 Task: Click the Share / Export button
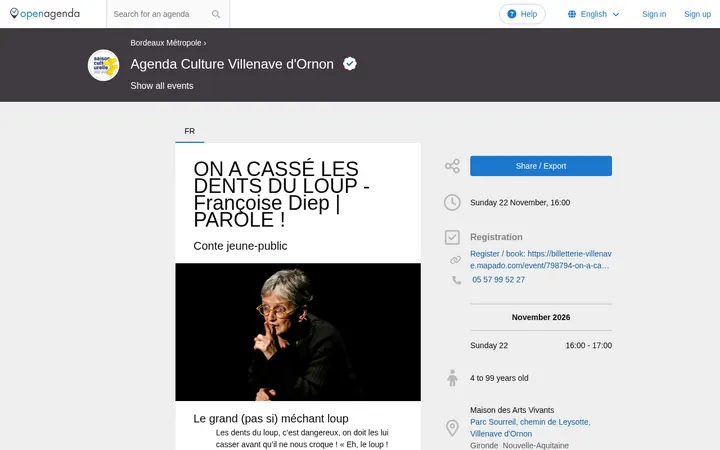540,166
